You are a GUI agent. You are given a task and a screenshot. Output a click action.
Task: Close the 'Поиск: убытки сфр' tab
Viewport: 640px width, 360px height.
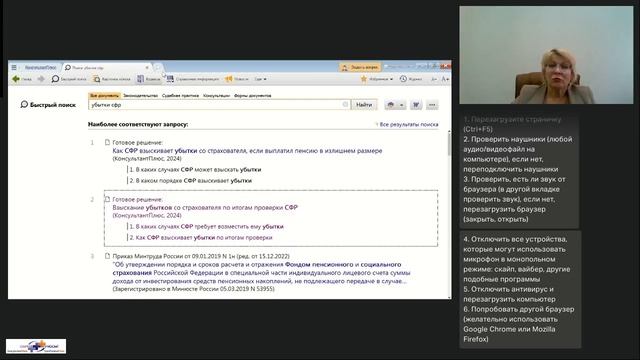[x=147, y=67]
